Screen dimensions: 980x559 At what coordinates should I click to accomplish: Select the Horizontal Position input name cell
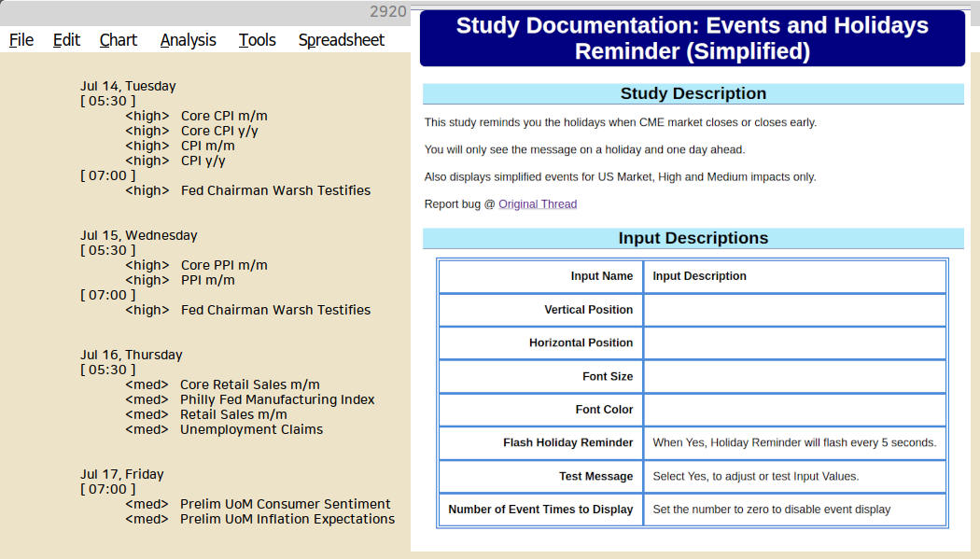coord(541,342)
